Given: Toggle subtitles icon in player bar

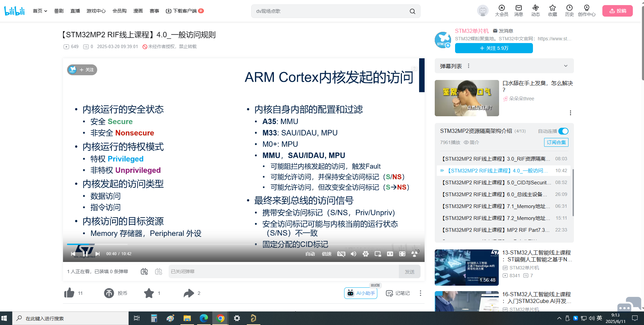Looking at the screenshot, I should tap(341, 254).
